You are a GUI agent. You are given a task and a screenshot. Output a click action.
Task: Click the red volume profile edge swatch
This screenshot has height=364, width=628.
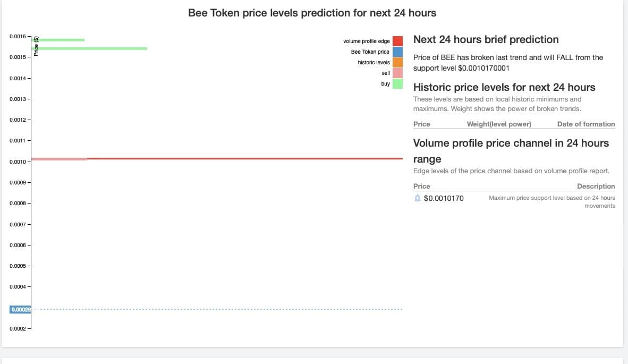pos(397,41)
